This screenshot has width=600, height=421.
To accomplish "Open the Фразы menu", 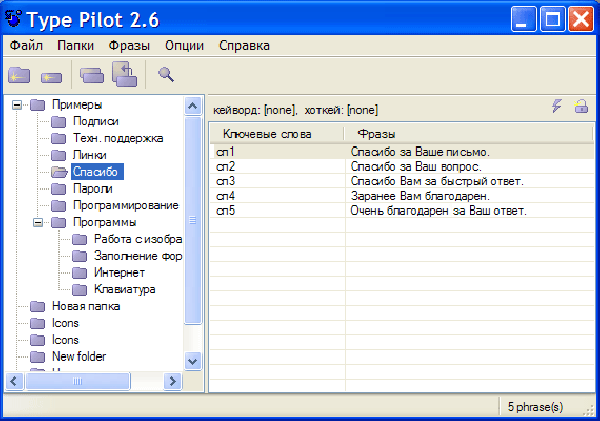I will coord(129,46).
